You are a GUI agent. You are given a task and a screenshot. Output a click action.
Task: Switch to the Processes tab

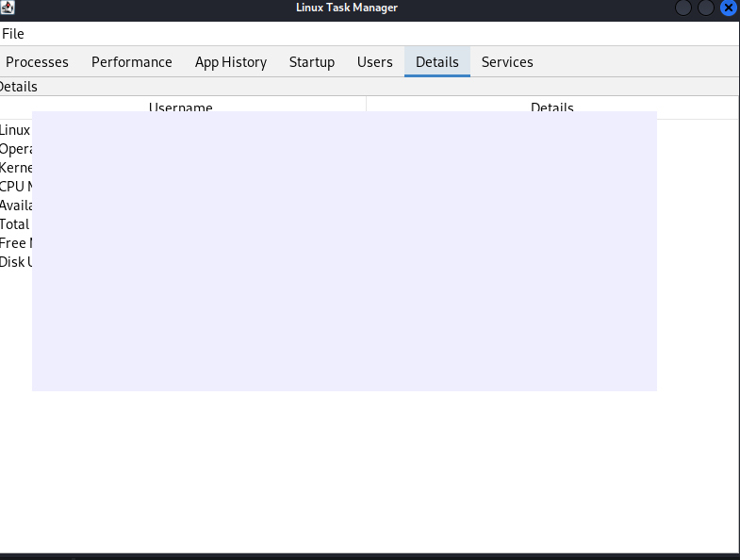pos(38,62)
